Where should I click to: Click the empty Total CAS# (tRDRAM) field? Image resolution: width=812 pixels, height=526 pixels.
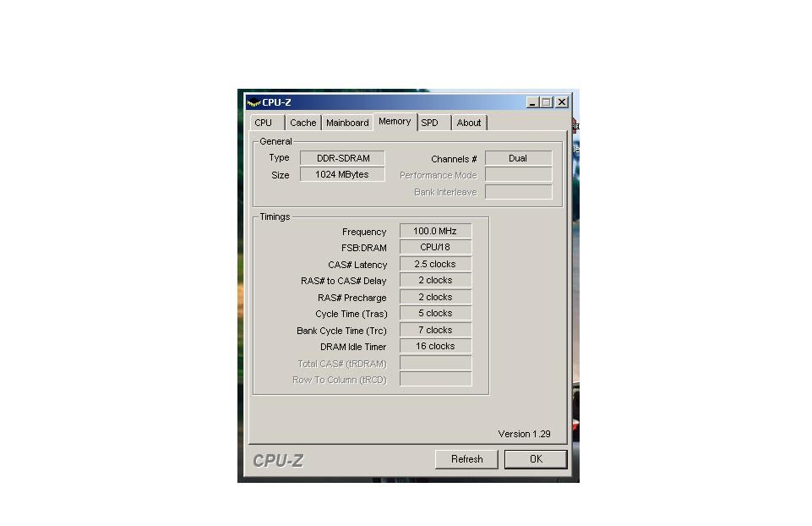pyautogui.click(x=435, y=363)
